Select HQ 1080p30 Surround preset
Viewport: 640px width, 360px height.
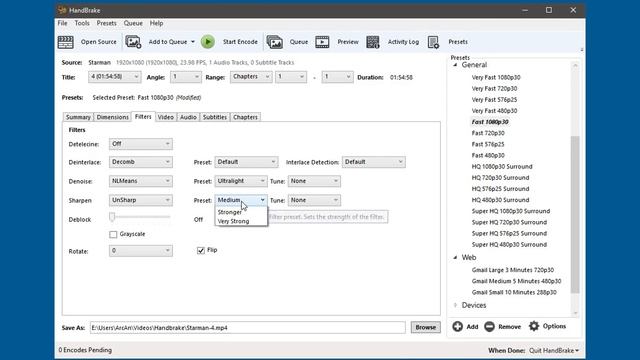pos(502,167)
